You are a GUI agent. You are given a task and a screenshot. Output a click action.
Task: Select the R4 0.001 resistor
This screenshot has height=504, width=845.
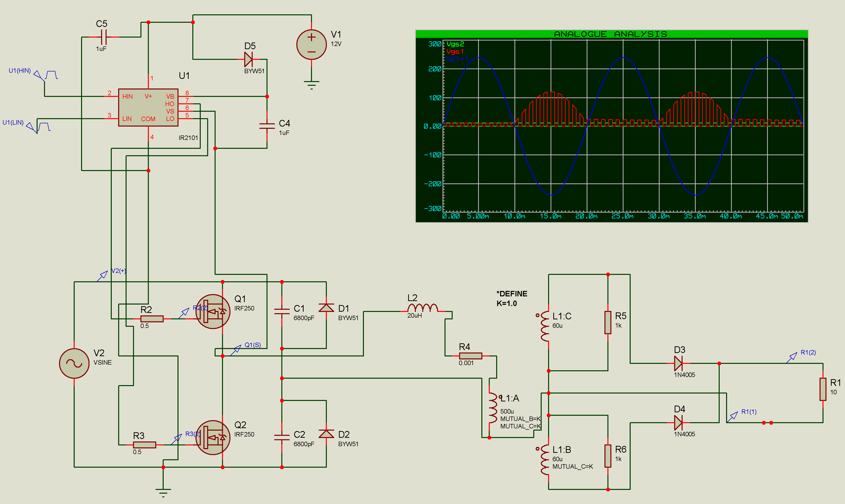click(x=470, y=356)
